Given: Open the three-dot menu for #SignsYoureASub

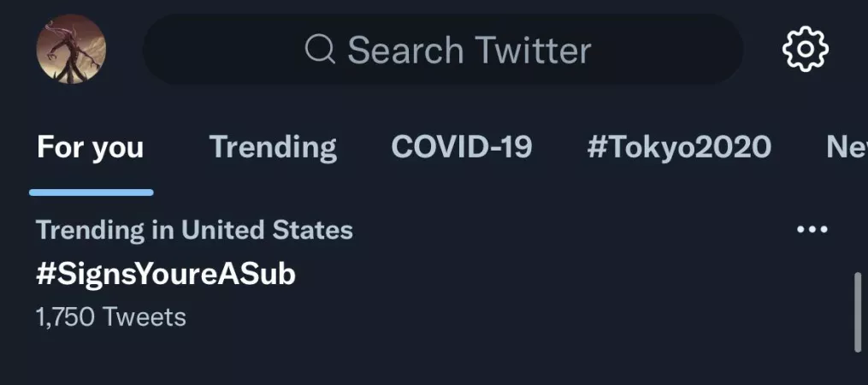Looking at the screenshot, I should 812,229.
